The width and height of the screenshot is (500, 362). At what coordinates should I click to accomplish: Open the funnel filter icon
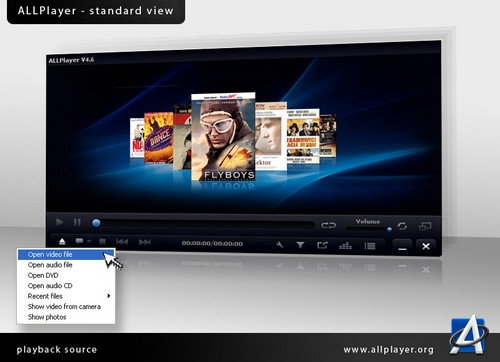[300, 245]
